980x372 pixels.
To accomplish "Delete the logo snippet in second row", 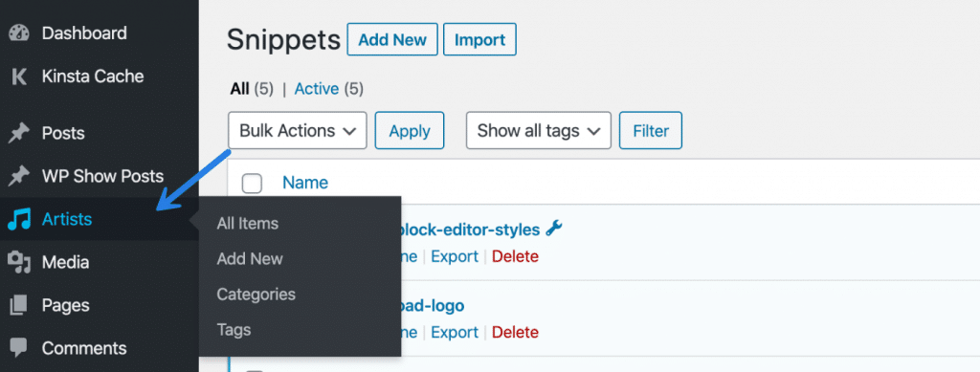I will pos(515,332).
